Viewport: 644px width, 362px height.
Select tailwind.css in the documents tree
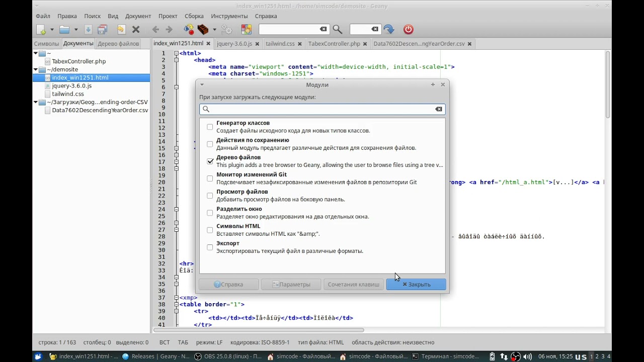(x=67, y=94)
